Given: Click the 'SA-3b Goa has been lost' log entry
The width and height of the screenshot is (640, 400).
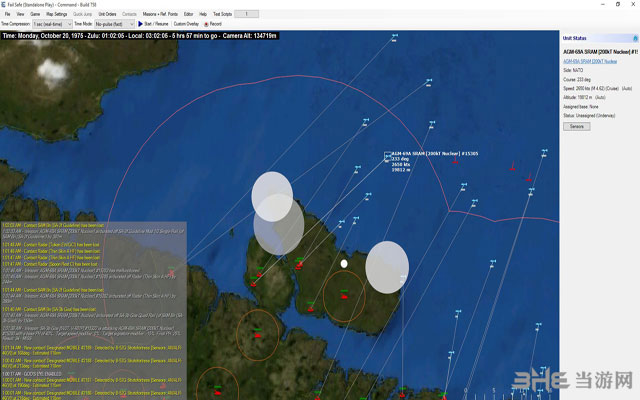Looking at the screenshot, I should tap(49, 309).
